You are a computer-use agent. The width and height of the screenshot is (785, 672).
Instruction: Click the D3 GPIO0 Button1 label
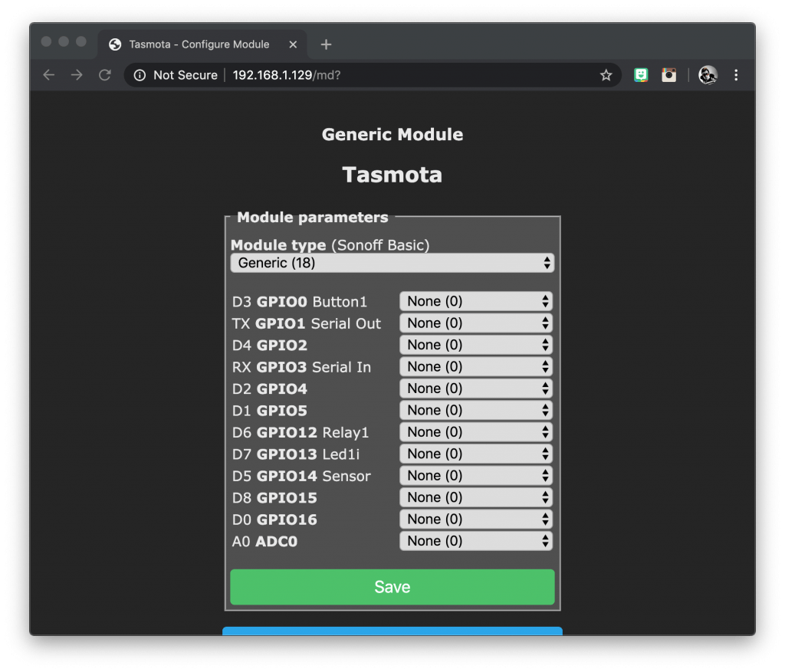(300, 302)
